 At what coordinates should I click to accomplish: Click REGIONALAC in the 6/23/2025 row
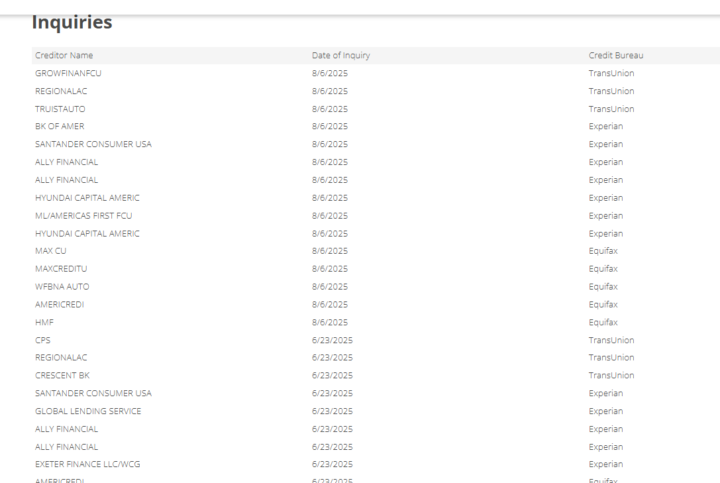click(x=61, y=358)
